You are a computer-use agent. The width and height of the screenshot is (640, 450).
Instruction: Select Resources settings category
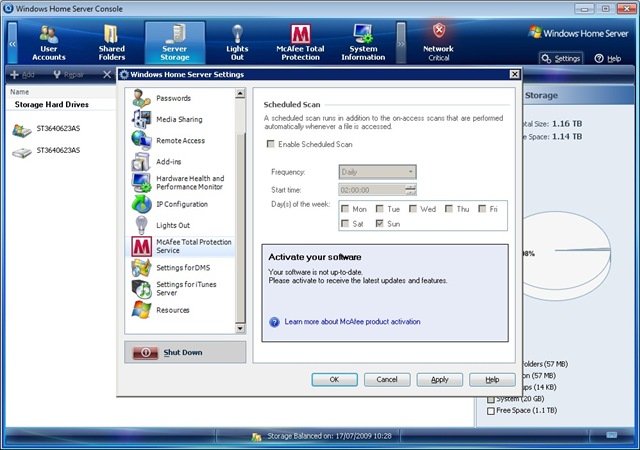[x=180, y=310]
